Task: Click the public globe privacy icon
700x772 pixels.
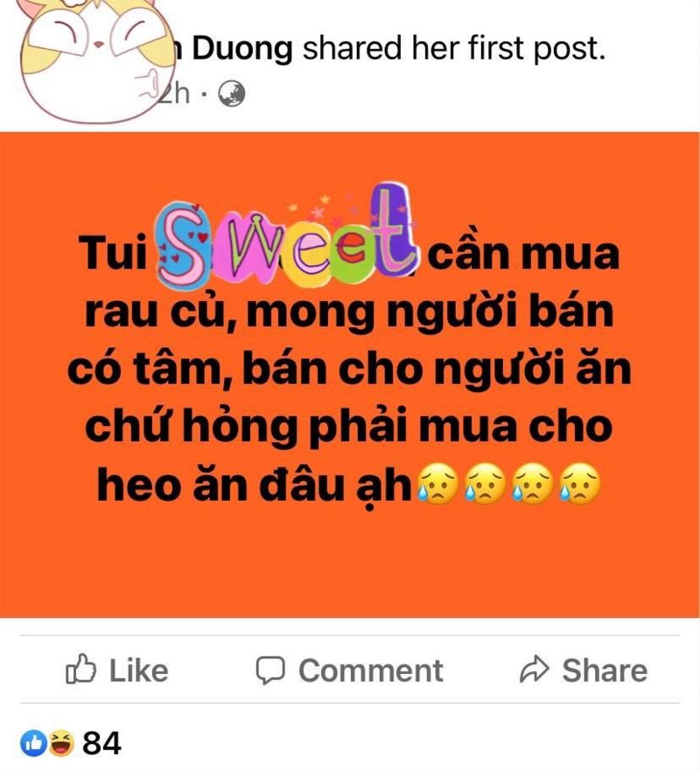Action: (231, 94)
